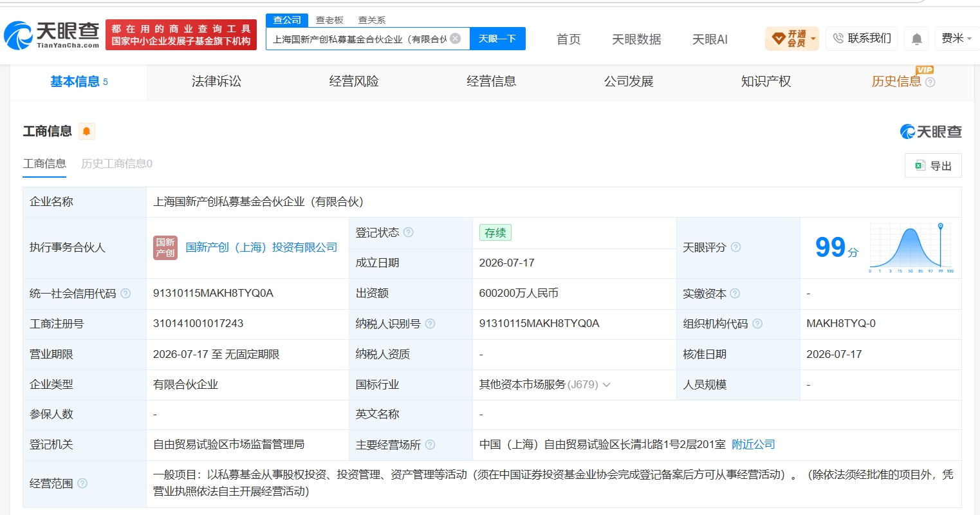
Task: Open 国新产创（上海）投资有限公司 link
Action: pos(261,247)
